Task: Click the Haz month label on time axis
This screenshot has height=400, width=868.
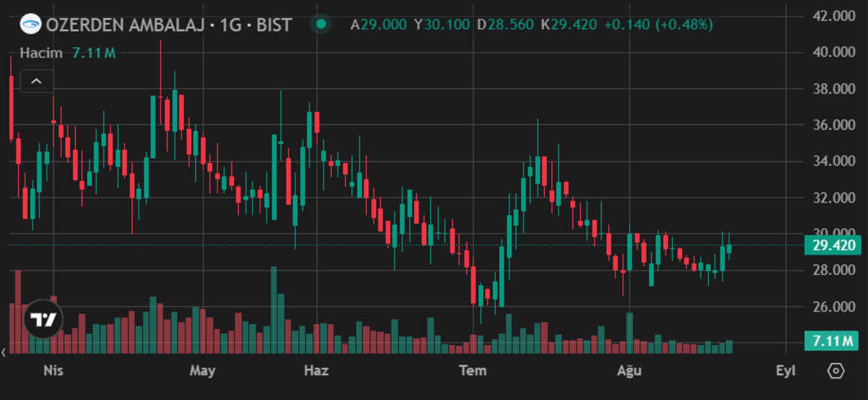Action: (x=316, y=370)
